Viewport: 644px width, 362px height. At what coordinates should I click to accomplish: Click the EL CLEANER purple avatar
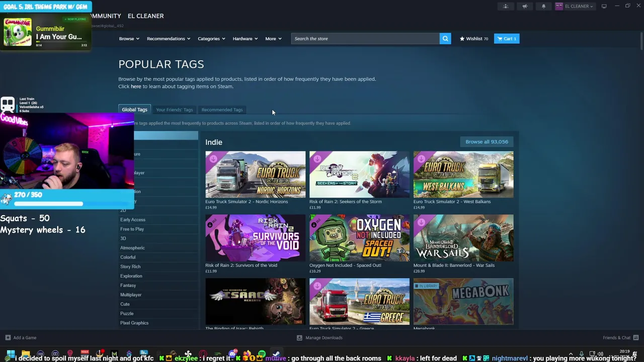pyautogui.click(x=559, y=7)
